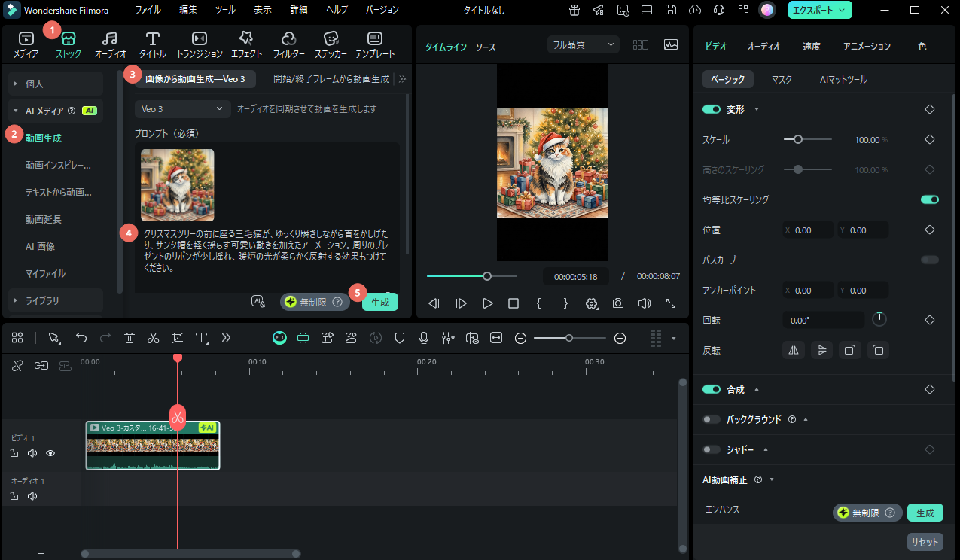Image resolution: width=960 pixels, height=560 pixels.
Task: Select the scissors split tool in the timeline toolbar
Action: (154, 337)
